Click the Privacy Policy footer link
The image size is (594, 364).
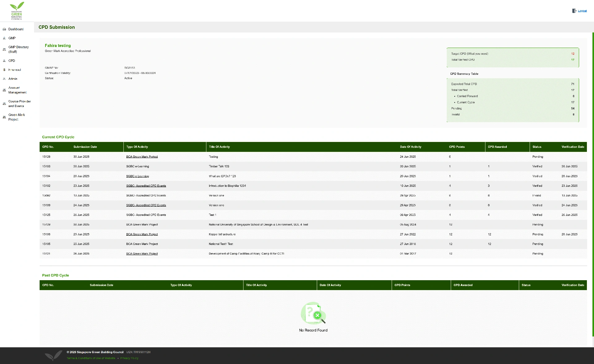pyautogui.click(x=129, y=358)
